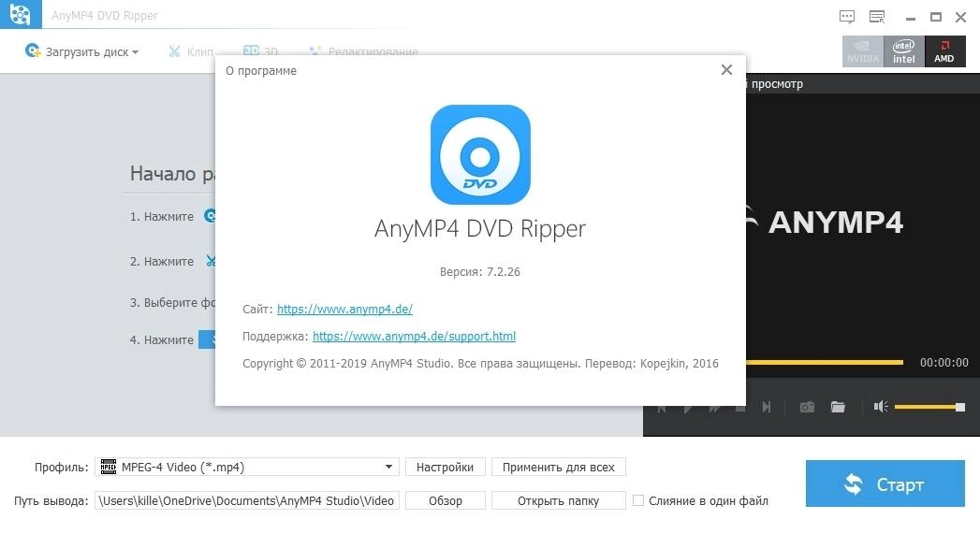Click the Обзор browse button
This screenshot has width=980, height=534.
tap(445, 501)
